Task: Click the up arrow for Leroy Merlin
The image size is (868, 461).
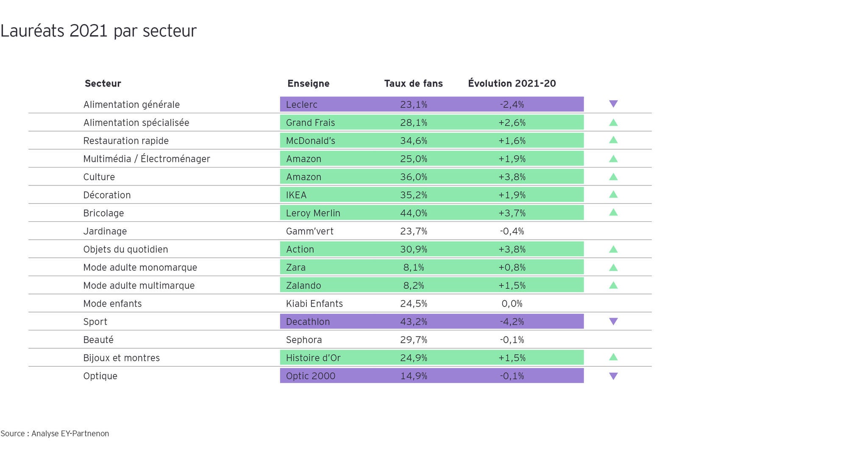Action: coord(613,212)
